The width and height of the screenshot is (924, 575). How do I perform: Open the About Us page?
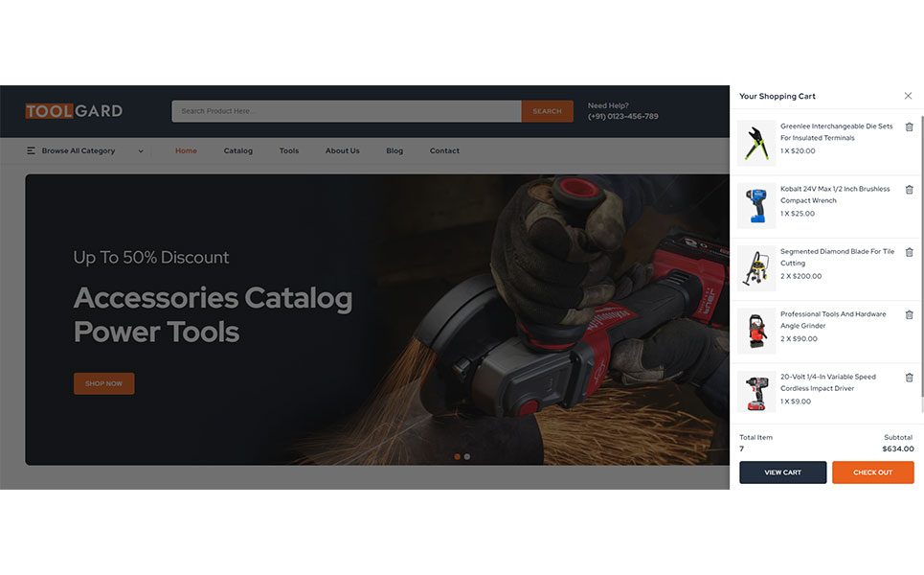coord(342,151)
